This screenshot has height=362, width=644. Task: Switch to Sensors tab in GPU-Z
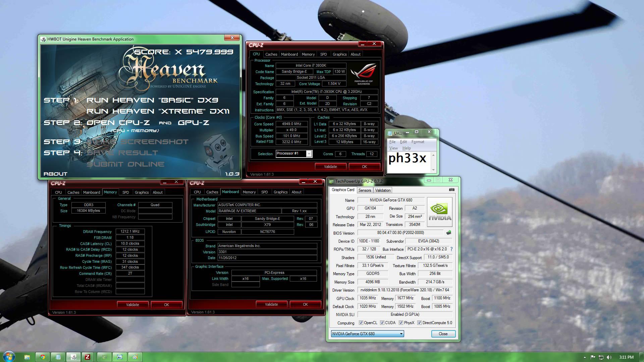[x=365, y=190]
